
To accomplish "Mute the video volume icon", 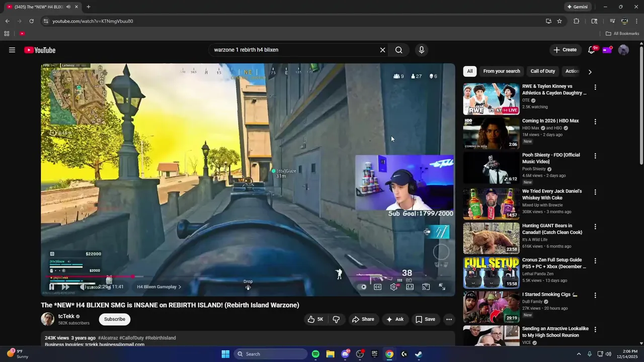I will click(x=83, y=287).
